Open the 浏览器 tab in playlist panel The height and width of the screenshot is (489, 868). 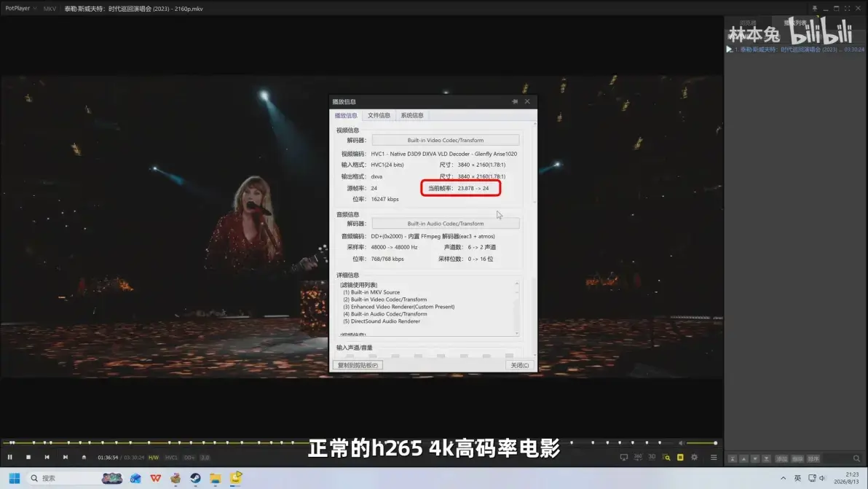[x=748, y=23]
